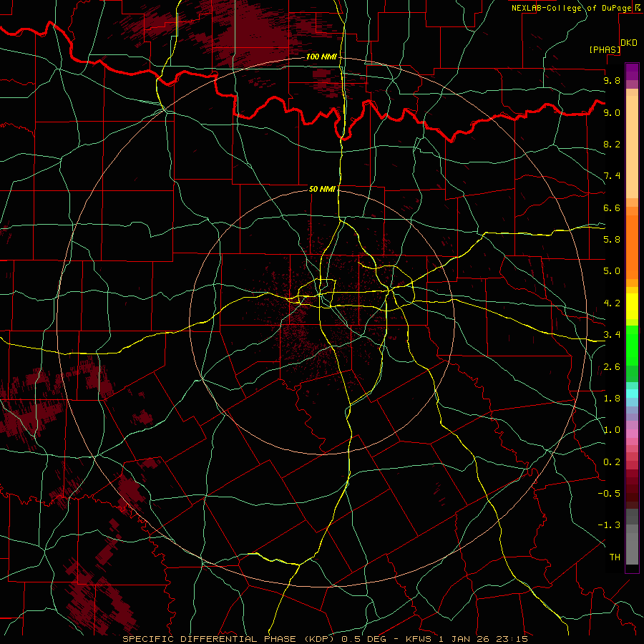Pick the yellow segment of the color bar
This screenshot has height=644, width=644.
[632, 306]
